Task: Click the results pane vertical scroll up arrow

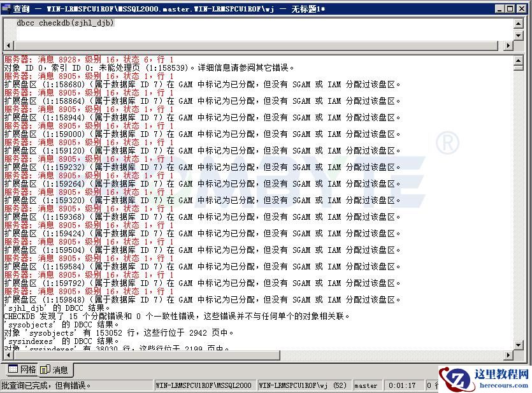Action: pyautogui.click(x=518, y=61)
